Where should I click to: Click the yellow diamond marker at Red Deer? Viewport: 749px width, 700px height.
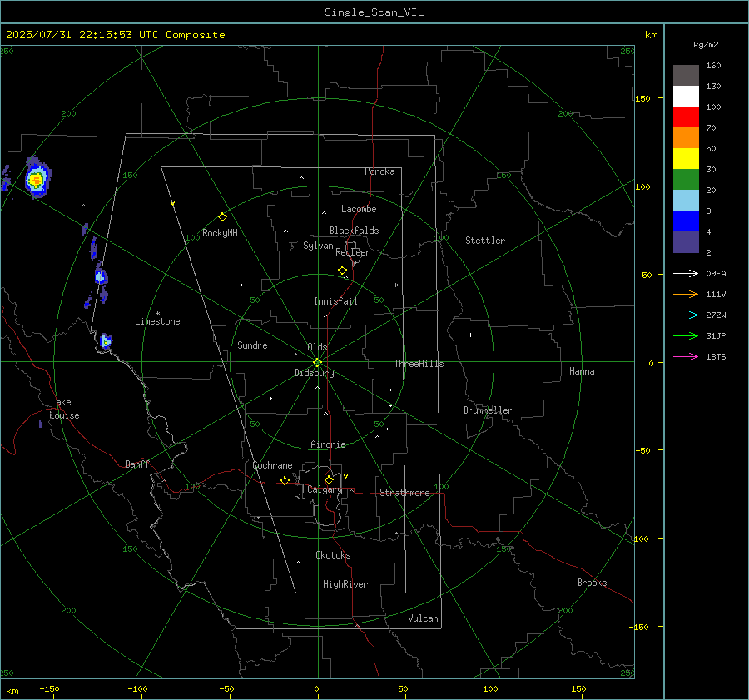342,271
